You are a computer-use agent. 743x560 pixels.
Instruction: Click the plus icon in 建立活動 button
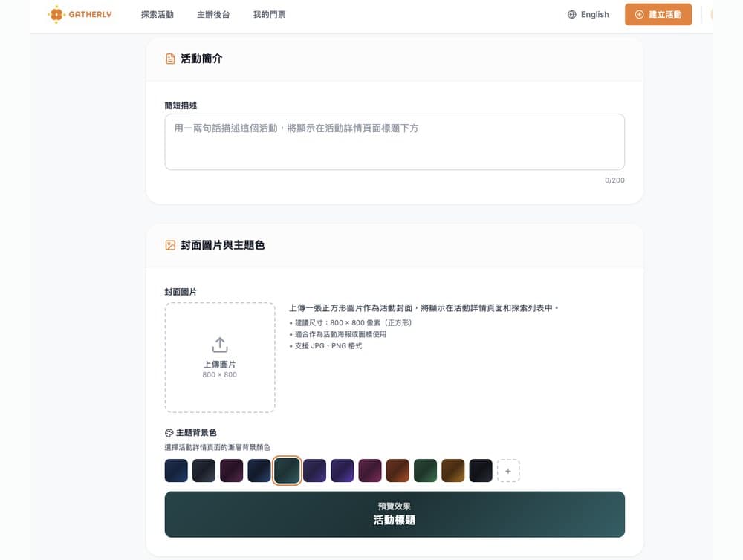coord(639,14)
